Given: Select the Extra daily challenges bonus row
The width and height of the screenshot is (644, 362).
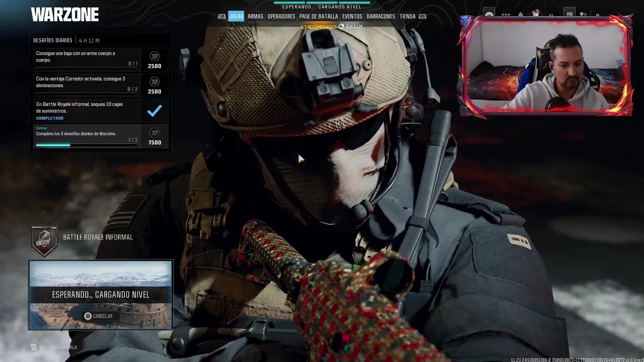Looking at the screenshot, I should (x=101, y=136).
